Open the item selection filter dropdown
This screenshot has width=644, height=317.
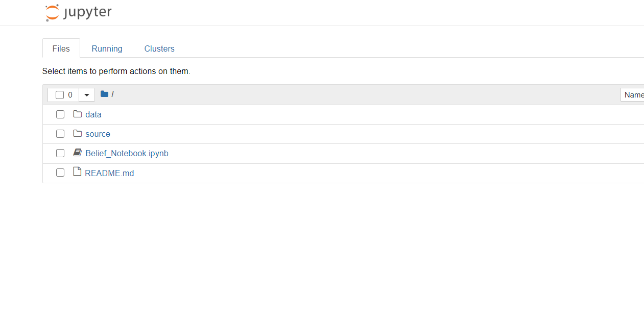tap(86, 94)
